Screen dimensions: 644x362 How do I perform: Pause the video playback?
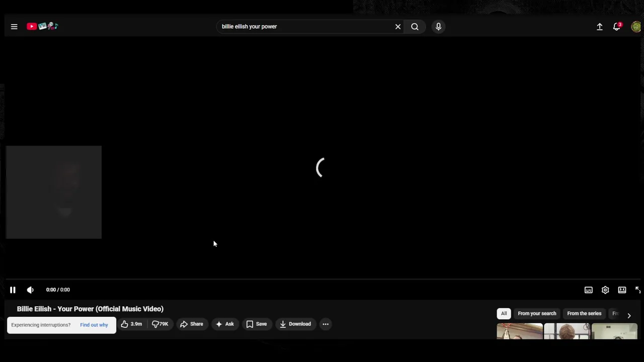click(x=13, y=290)
